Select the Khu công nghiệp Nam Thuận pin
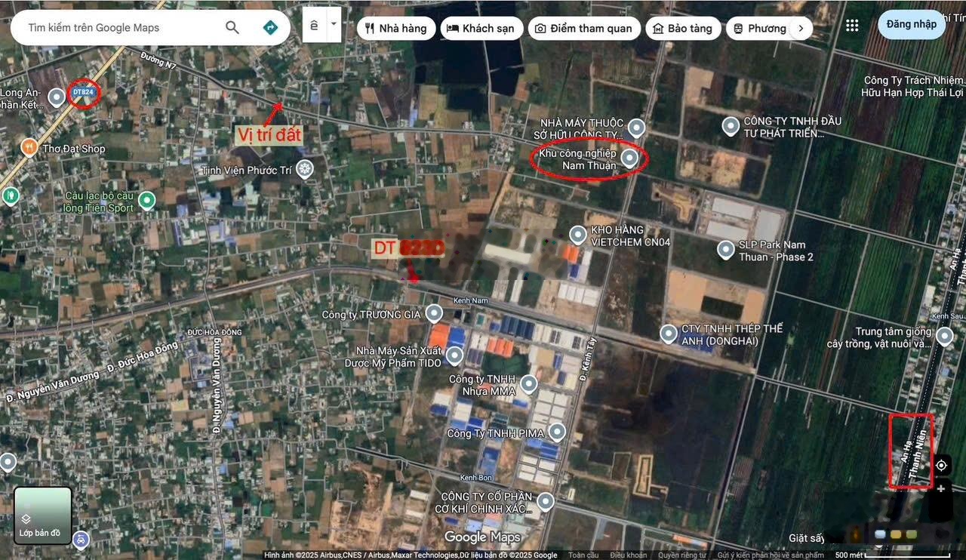The height and width of the screenshot is (560, 966). (x=629, y=158)
